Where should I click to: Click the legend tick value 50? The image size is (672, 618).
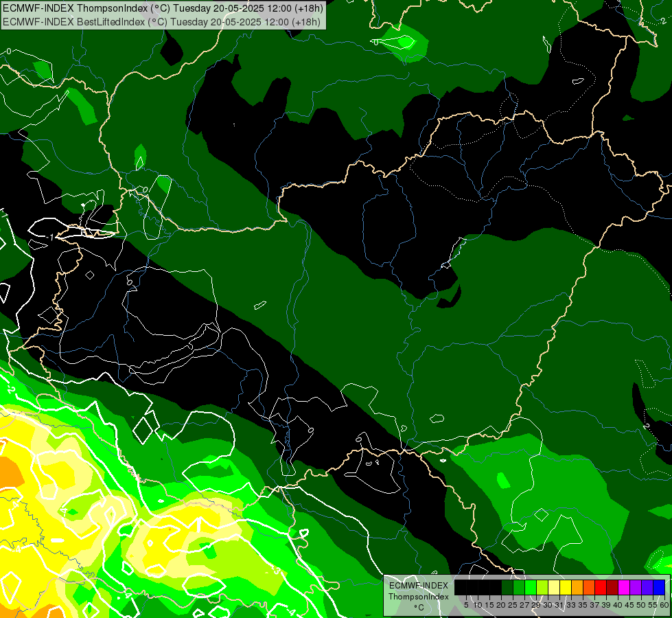[642, 605]
